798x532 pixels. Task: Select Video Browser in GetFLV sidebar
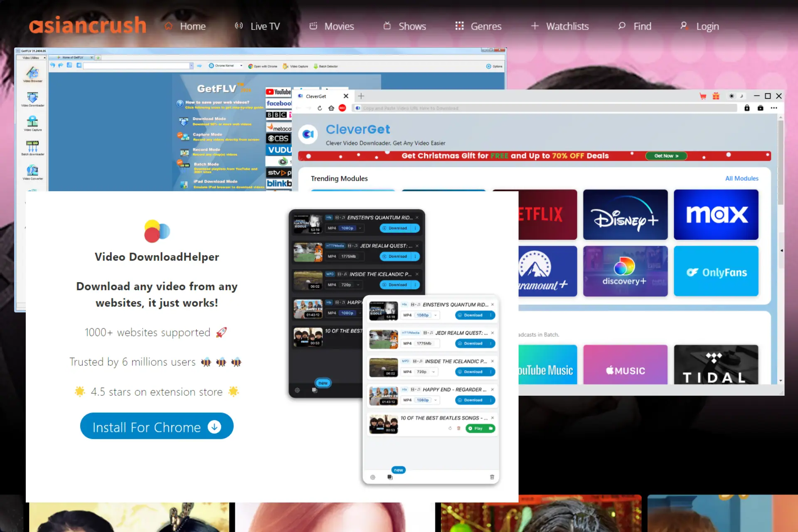pos(32,74)
